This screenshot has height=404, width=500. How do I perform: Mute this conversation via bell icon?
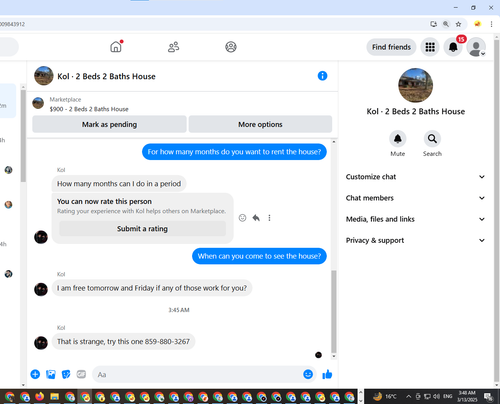click(x=398, y=139)
